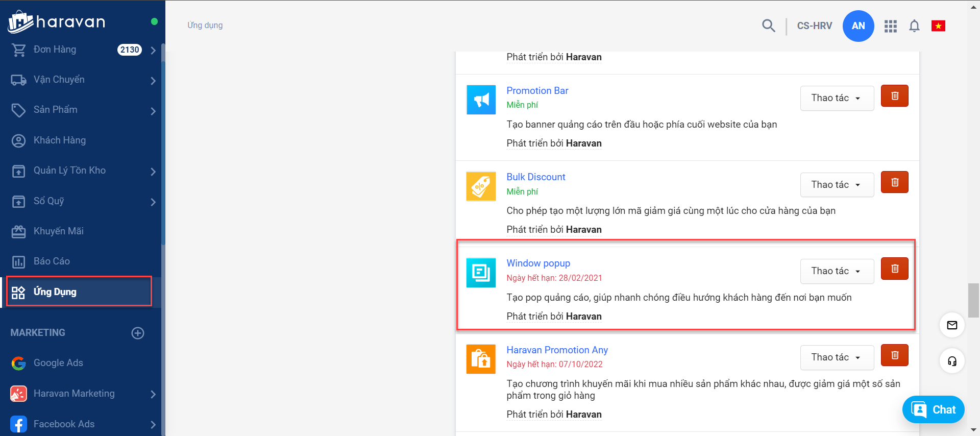Click the Khách Hàng person icon

(x=19, y=141)
